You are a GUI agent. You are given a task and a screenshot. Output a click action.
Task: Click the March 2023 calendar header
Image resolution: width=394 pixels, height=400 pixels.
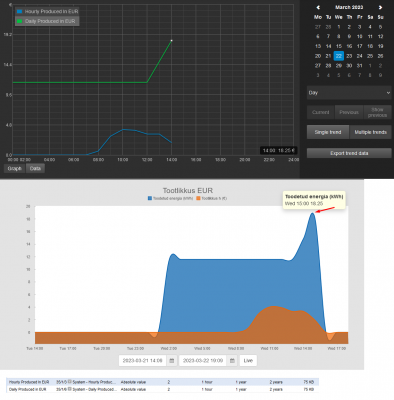click(x=349, y=7)
